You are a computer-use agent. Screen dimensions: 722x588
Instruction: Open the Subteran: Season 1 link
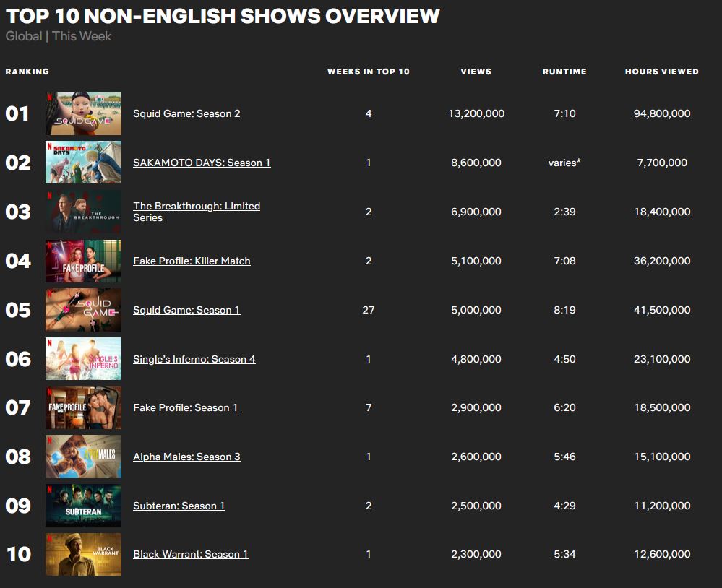179,506
